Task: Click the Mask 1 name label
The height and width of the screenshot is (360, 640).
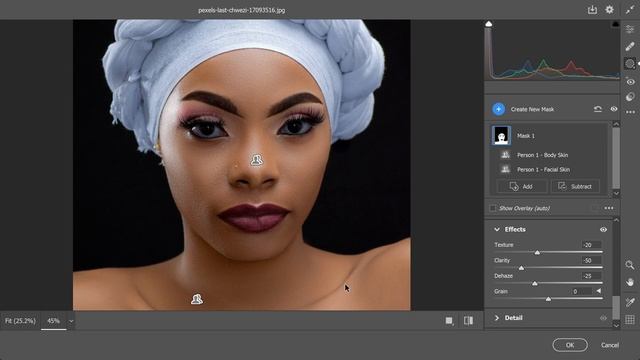Action: pos(526,136)
